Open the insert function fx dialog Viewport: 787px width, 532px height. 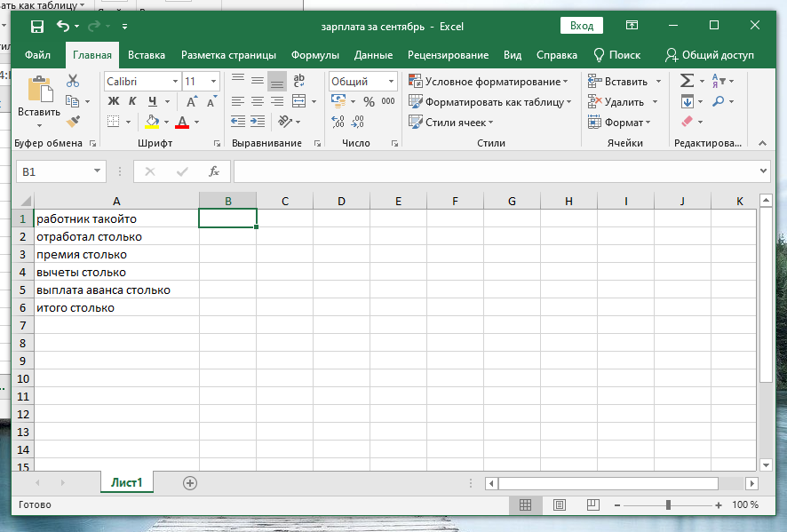[214, 171]
